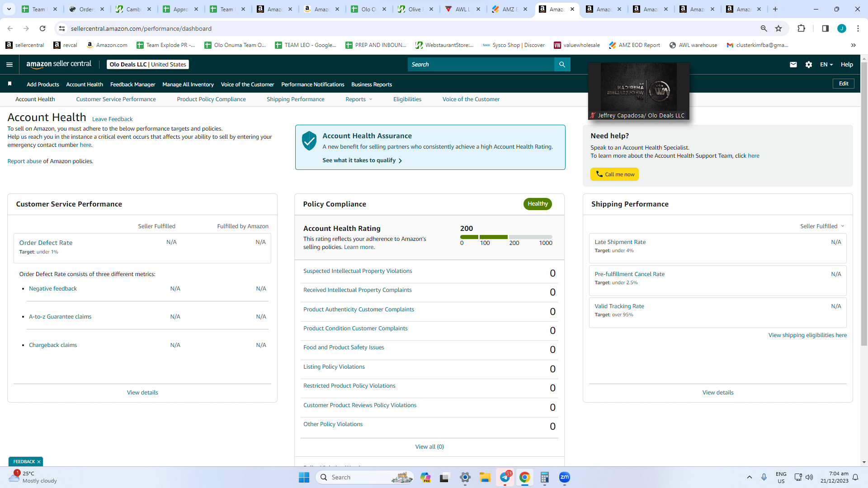Open Suspected Intellectual Property Violations link

358,271
